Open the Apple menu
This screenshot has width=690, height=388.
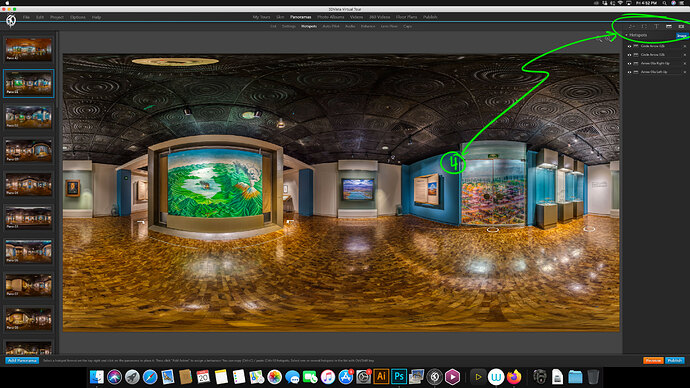pyautogui.click(x=7, y=3)
